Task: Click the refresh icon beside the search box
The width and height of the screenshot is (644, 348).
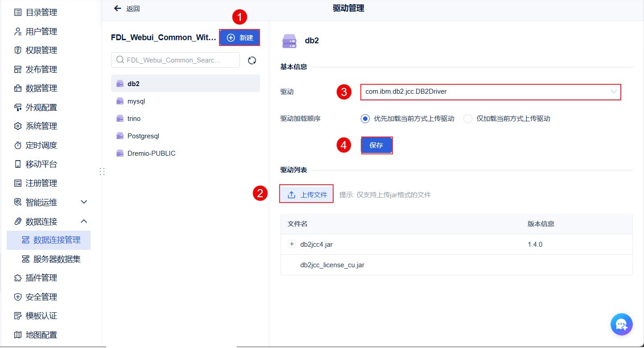Action: (x=252, y=60)
